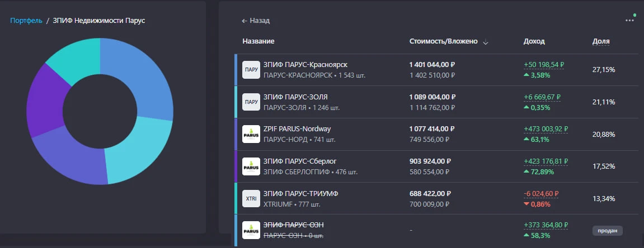The image size is (644, 248).
Task: Click the income value +373 364,80 ₽
Action: (546, 225)
